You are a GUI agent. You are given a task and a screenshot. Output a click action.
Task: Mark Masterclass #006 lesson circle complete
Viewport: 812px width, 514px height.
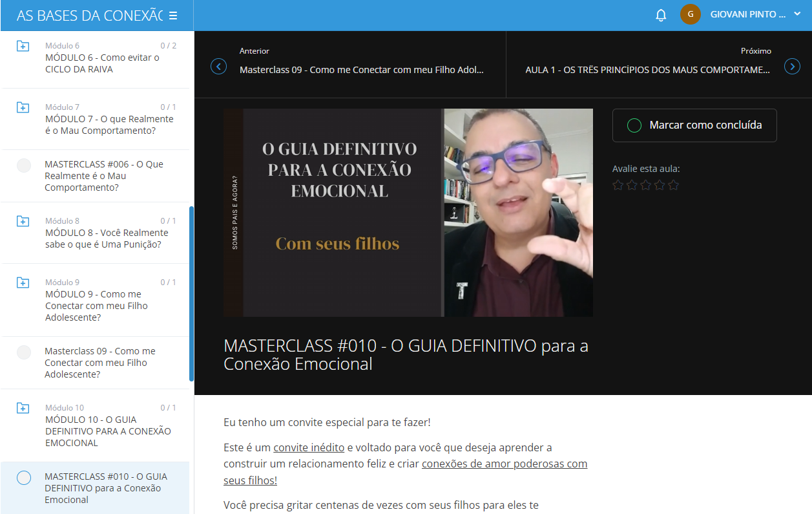(x=24, y=166)
